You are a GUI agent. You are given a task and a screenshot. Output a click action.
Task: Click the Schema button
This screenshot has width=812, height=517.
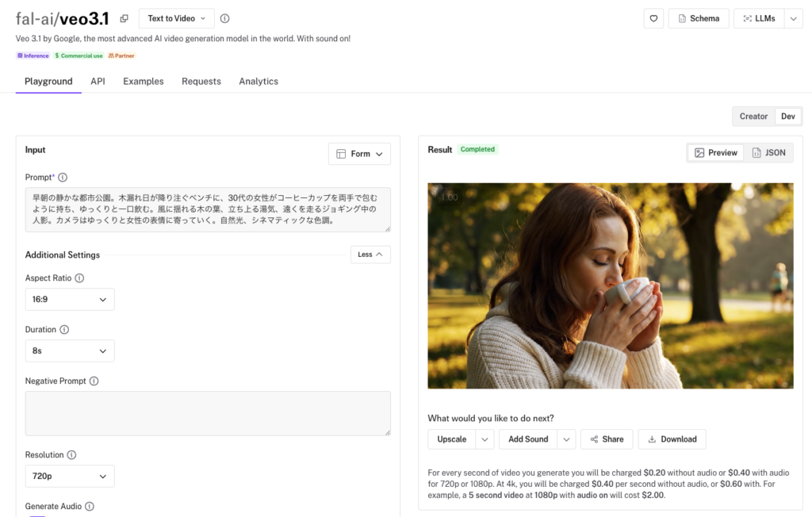[x=698, y=18]
